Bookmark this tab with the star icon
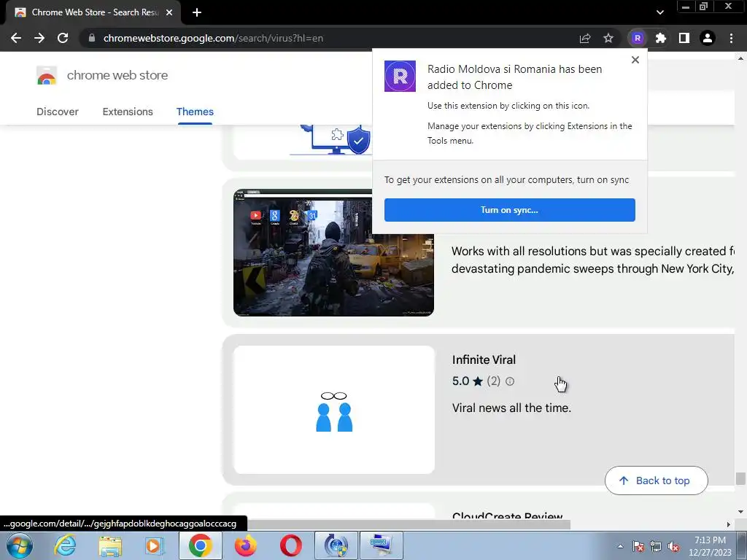The image size is (747, 560). [608, 38]
